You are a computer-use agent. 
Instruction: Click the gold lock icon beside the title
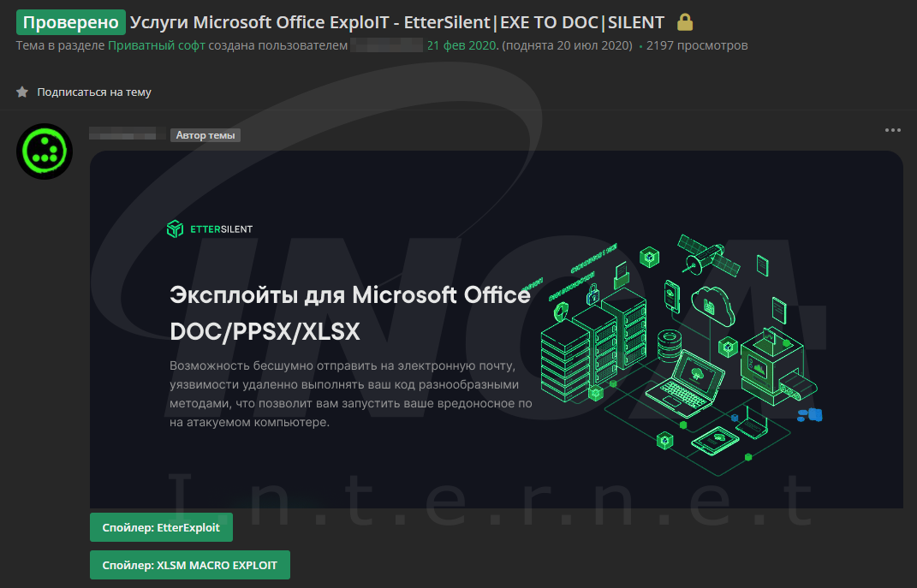[685, 22]
